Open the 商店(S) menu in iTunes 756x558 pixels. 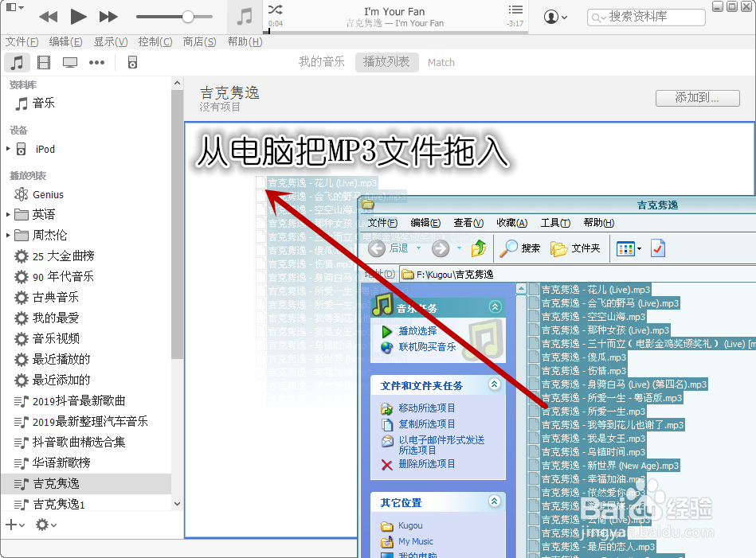(199, 42)
